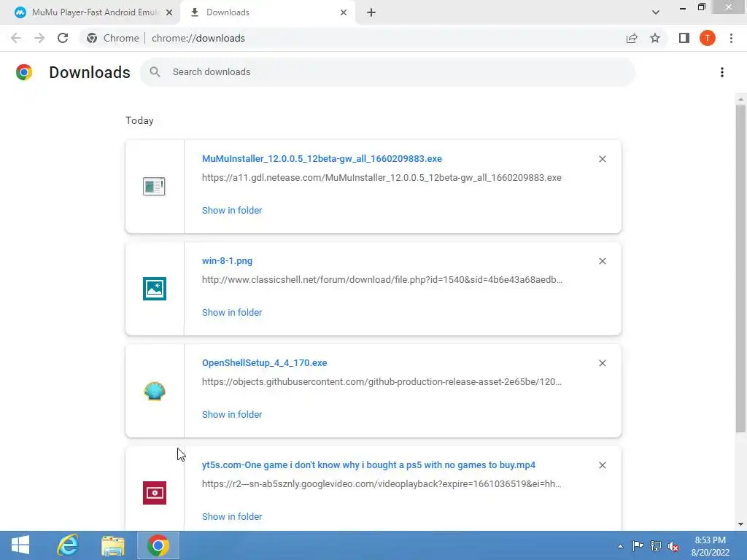Remove OpenShellSetup download from list

click(602, 363)
